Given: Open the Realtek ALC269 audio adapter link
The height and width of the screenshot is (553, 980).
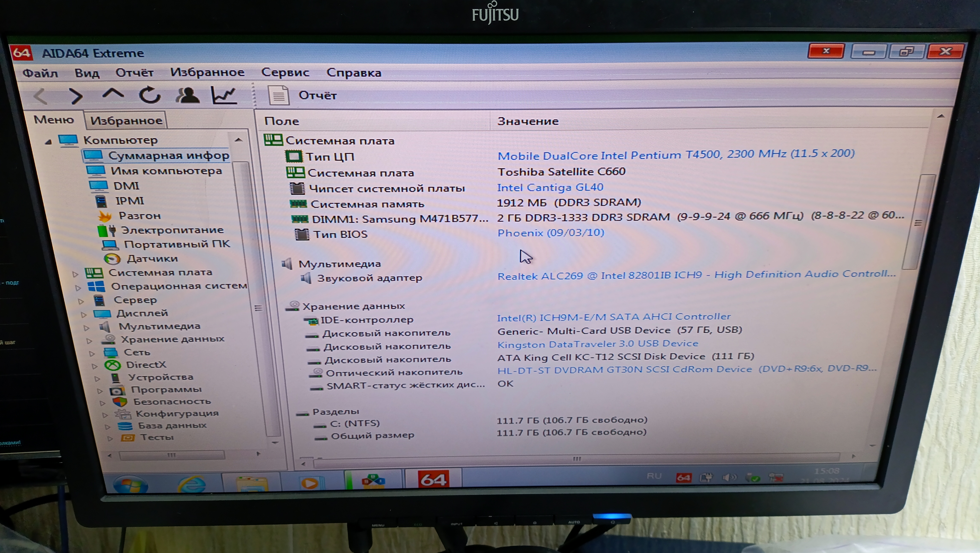Looking at the screenshot, I should coord(697,275).
